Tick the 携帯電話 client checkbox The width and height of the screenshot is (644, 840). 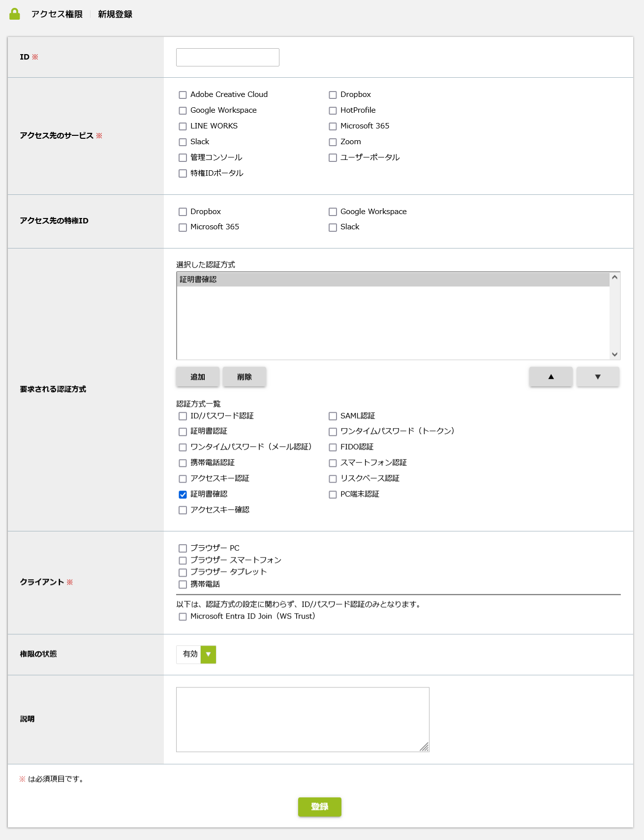183,585
